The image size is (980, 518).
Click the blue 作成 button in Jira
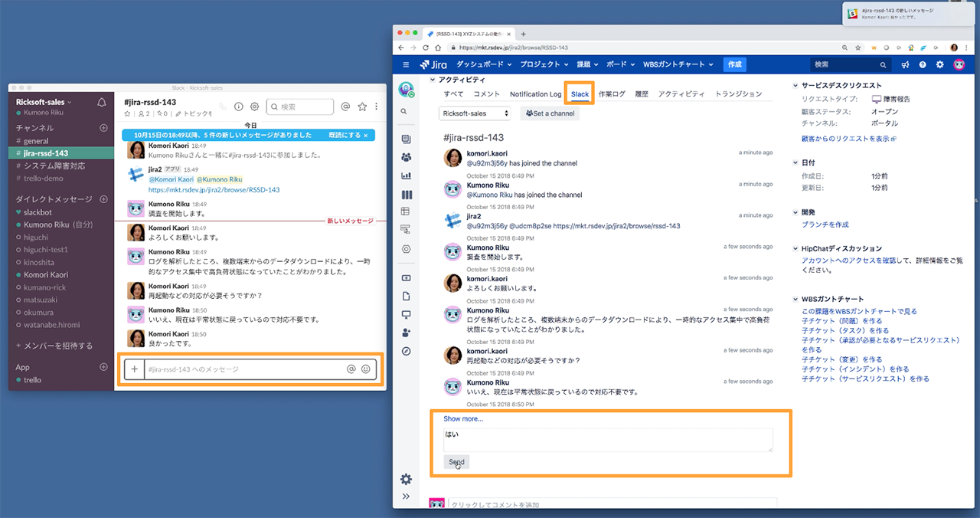735,65
